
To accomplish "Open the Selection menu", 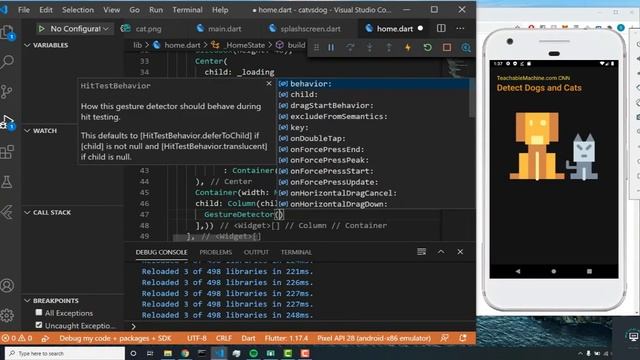I will [x=78, y=10].
